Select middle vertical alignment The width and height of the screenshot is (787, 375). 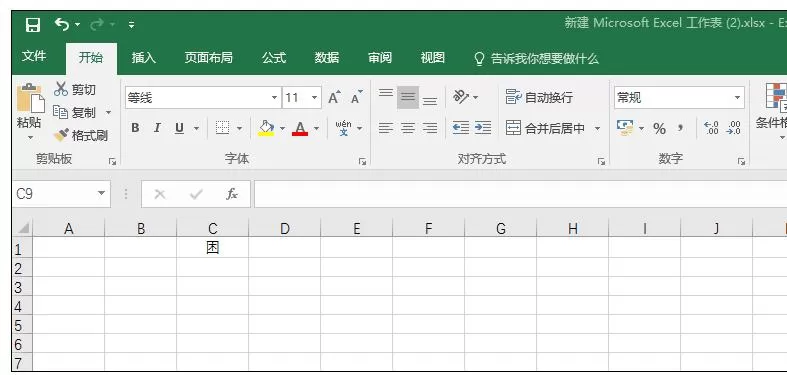pos(408,97)
